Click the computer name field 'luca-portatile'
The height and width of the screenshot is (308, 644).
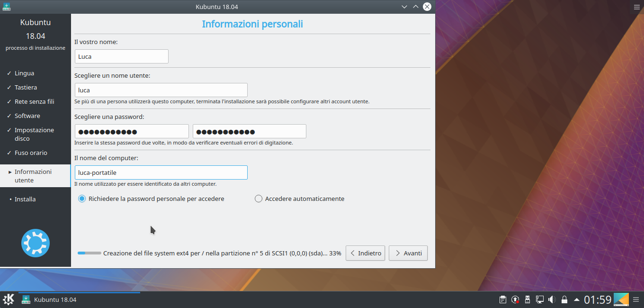tap(161, 172)
